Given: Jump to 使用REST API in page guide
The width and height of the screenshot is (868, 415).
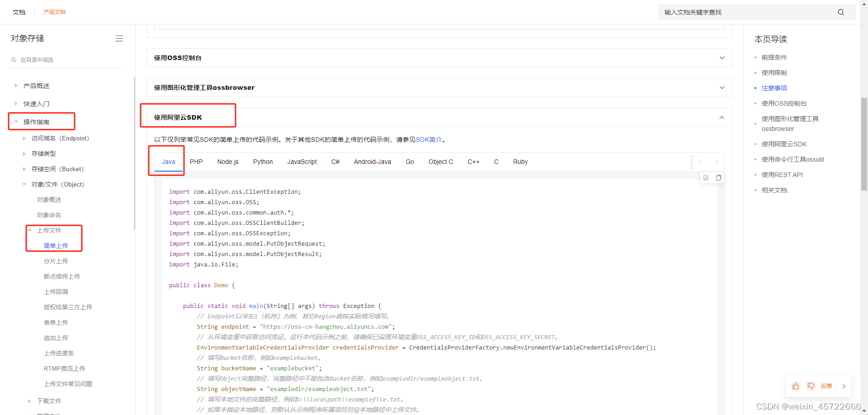Looking at the screenshot, I should (782, 175).
